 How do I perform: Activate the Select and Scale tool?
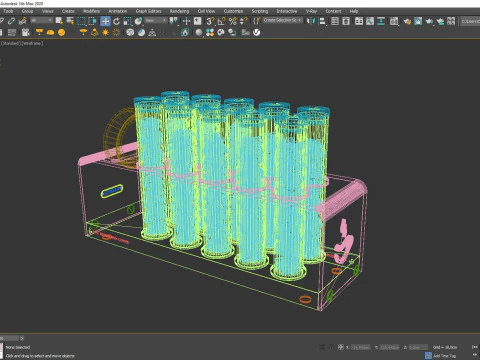127,21
